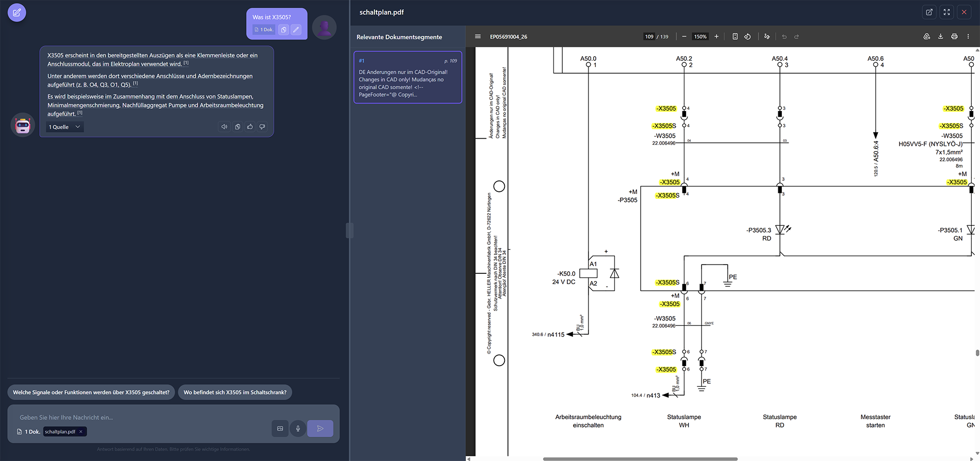980x461 pixels.
Task: Rotate the PDF page counterclockwise
Action: tap(747, 37)
